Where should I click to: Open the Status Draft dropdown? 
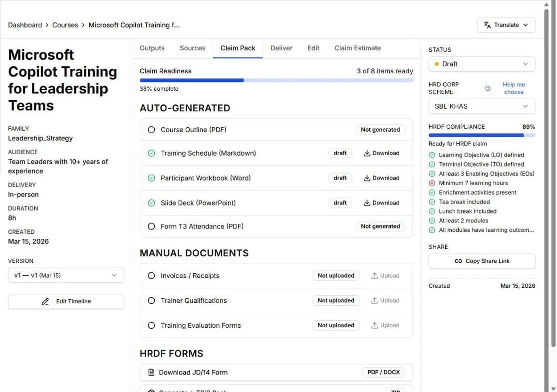482,64
